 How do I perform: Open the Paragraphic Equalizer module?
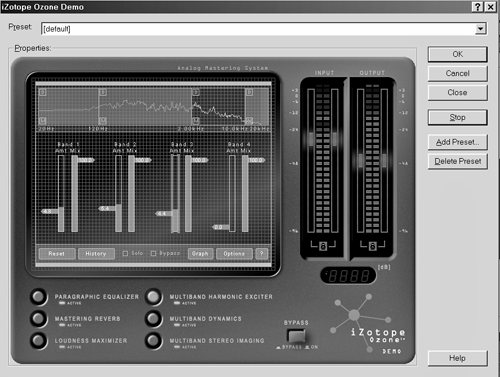click(x=39, y=297)
